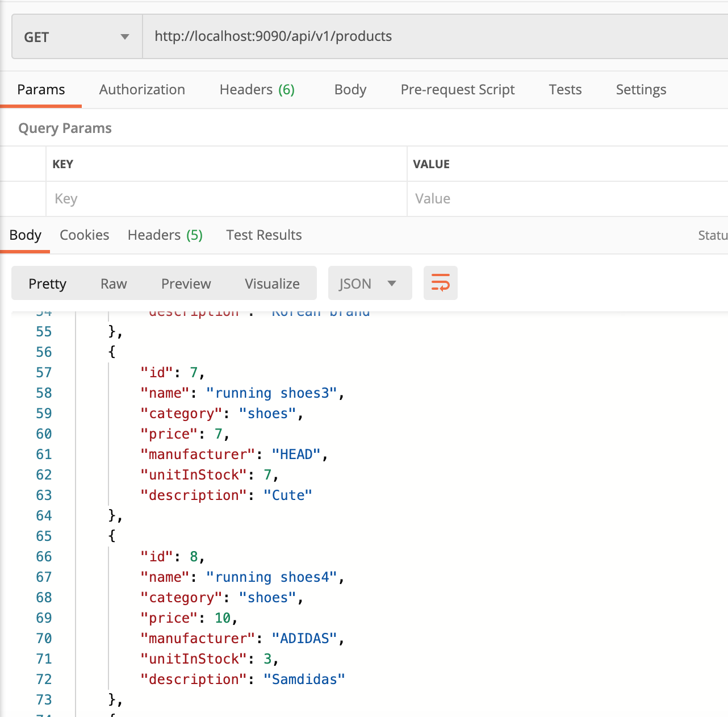Screen dimensions: 728x717
Task: Switch to the Params tab
Action: [41, 90]
